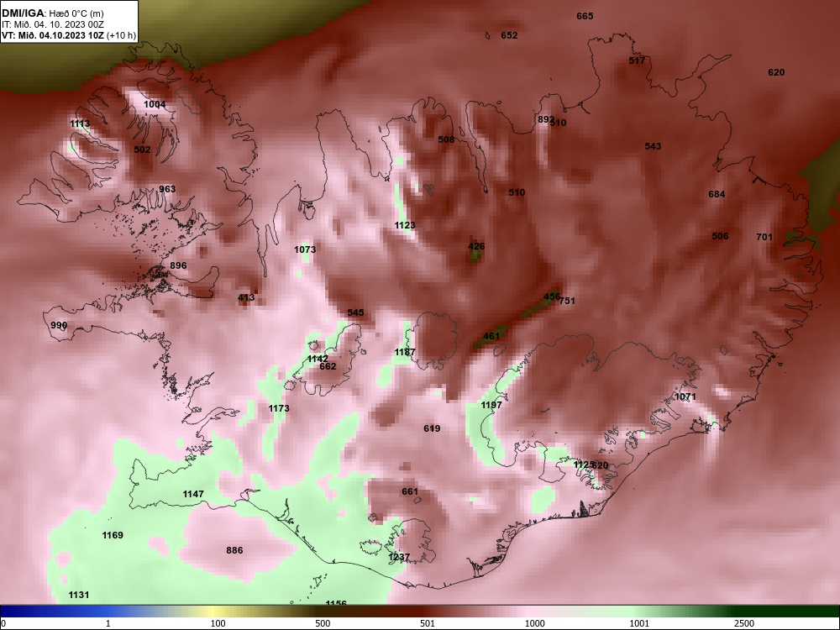
Task: Select the legend label 2500
Action: coord(744,623)
